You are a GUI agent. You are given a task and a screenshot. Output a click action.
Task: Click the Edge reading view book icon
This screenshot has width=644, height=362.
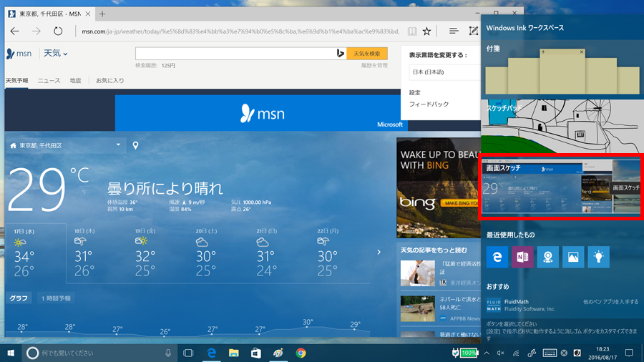point(412,31)
